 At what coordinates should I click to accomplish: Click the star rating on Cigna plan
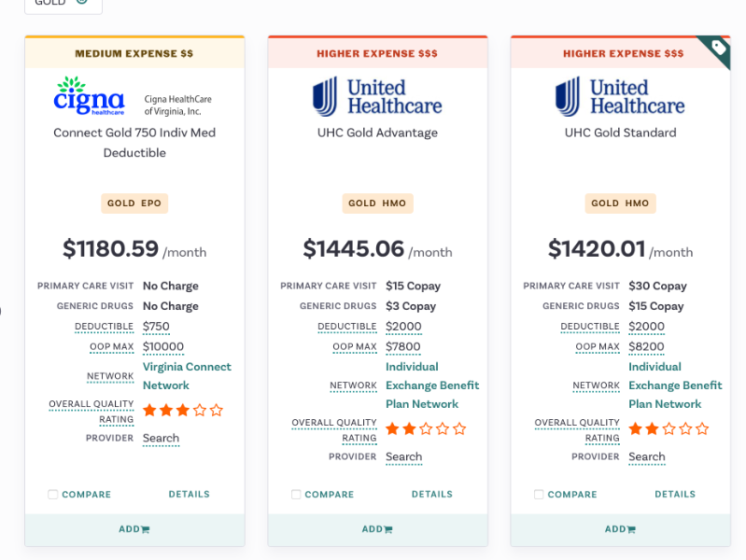[x=183, y=410]
